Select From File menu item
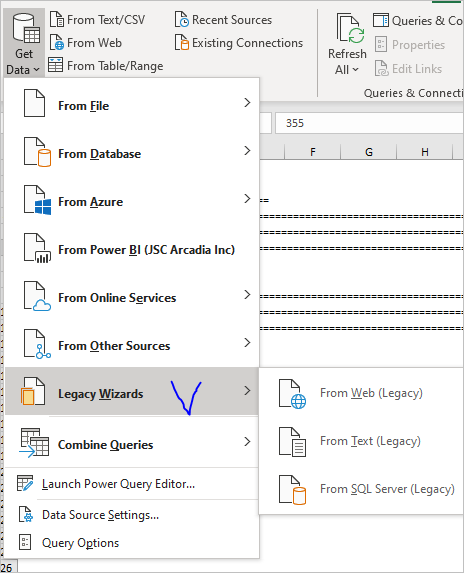The height and width of the screenshot is (573, 464). (x=132, y=103)
